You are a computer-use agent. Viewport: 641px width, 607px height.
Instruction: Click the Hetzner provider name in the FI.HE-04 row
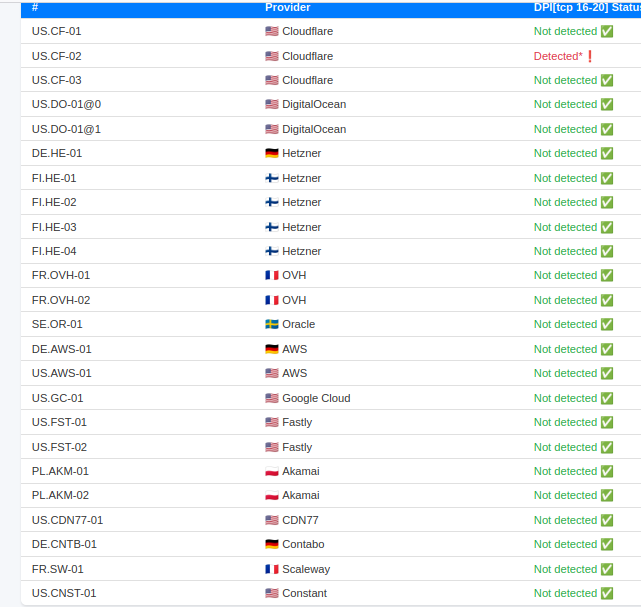coord(301,251)
